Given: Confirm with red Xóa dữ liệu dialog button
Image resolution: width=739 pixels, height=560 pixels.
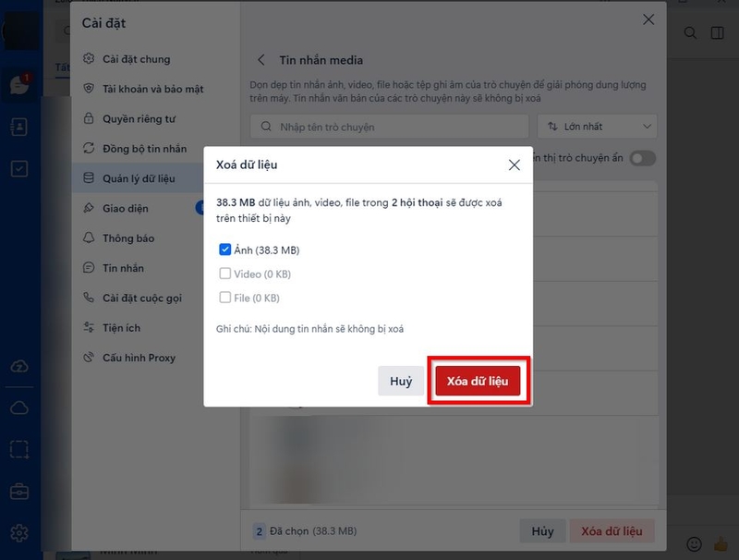Looking at the screenshot, I should click(x=478, y=381).
